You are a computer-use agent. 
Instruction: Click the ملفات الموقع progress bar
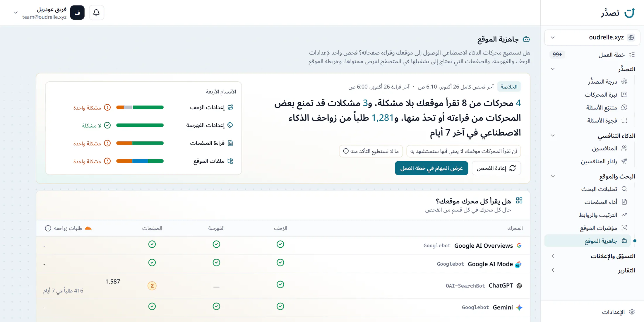pos(140,161)
